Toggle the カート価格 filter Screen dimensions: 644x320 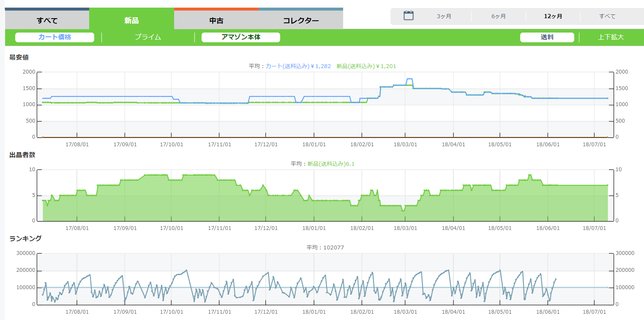(55, 37)
